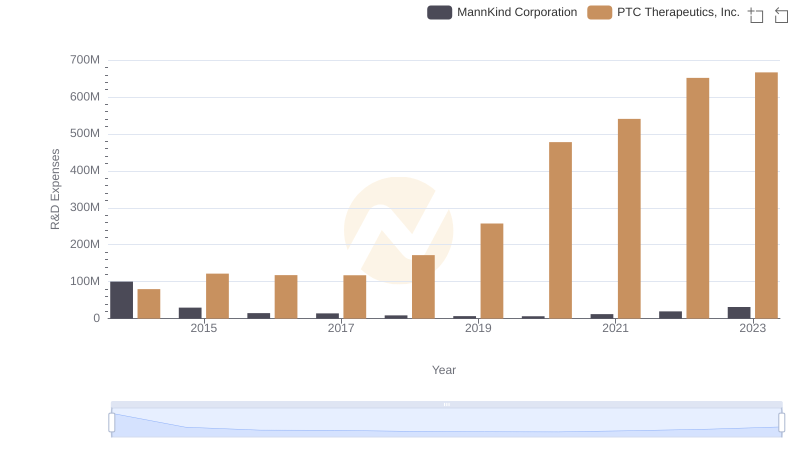This screenshot has width=800, height=461.
Task: Toggle PTC Therapeutics, Inc. legend series
Action: 663,12
